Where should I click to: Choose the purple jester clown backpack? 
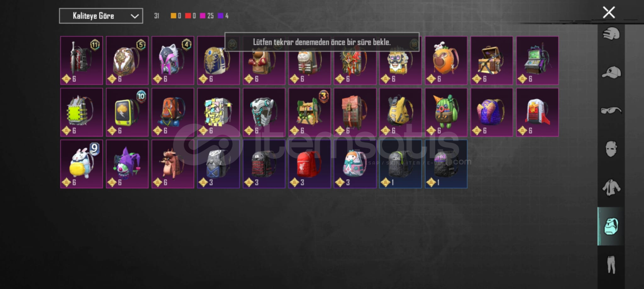127,164
